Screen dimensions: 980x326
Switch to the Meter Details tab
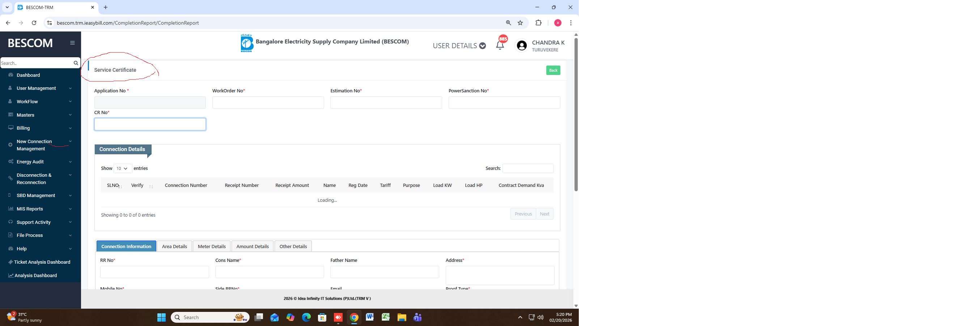(212, 246)
